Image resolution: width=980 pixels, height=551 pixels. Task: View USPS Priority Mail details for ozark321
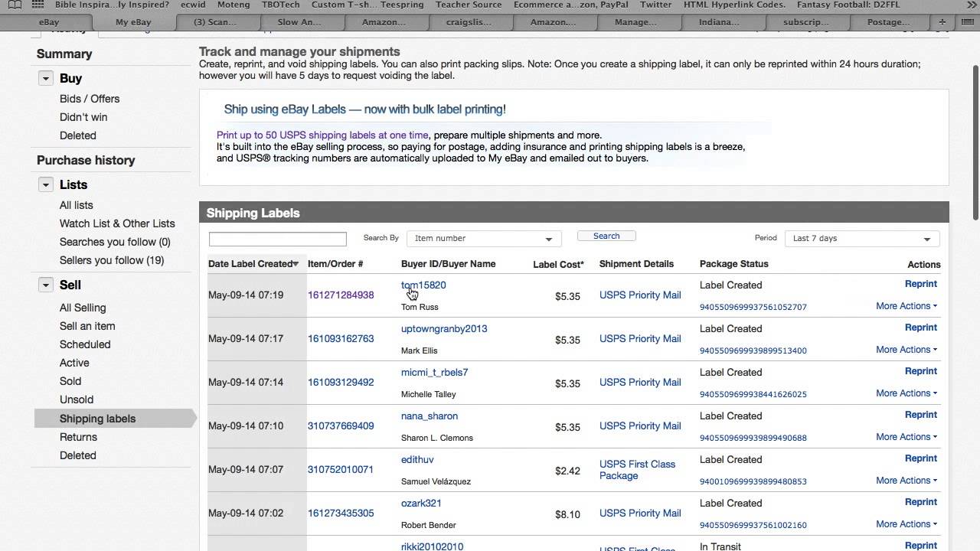point(640,514)
